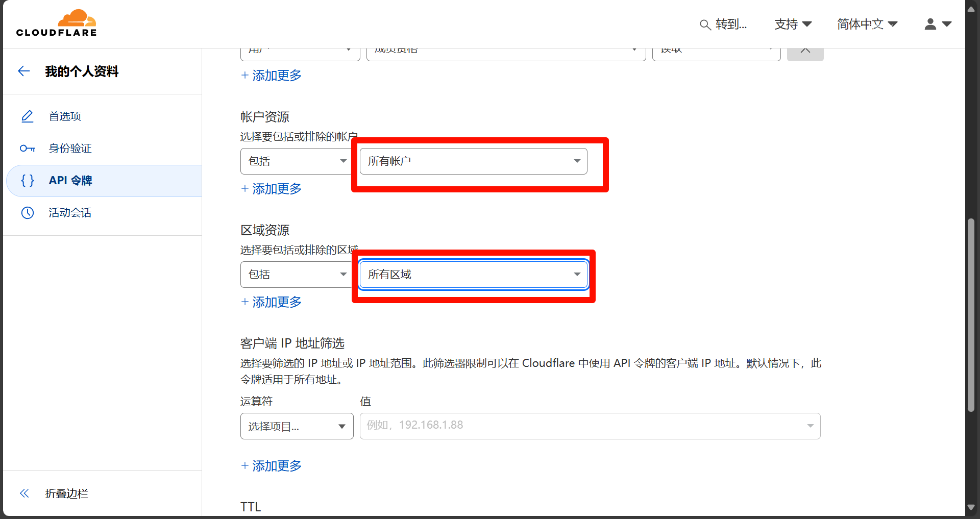Open the 简体中文 language menu
This screenshot has height=519, width=980.
(867, 24)
